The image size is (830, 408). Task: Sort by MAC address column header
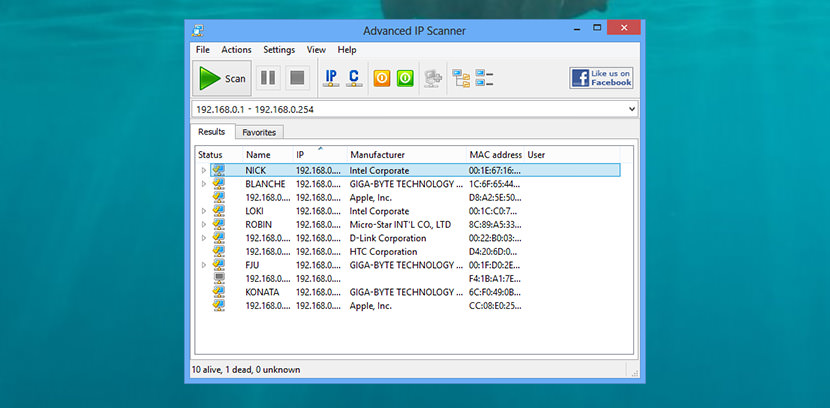point(495,155)
